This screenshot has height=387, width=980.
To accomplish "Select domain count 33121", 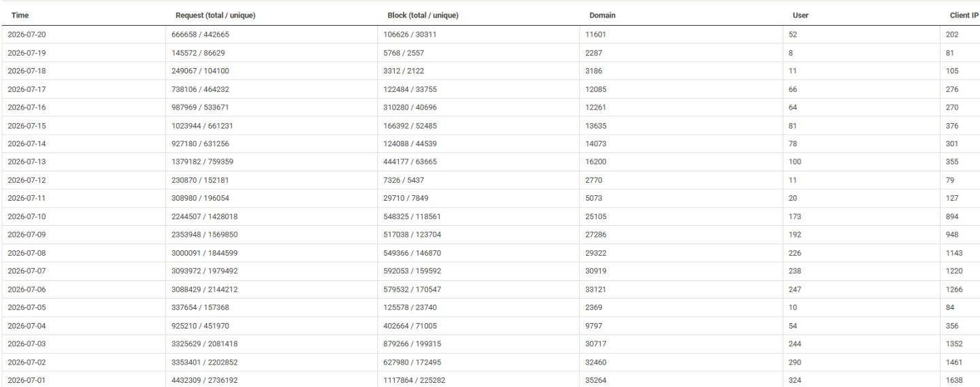I will tap(595, 289).
